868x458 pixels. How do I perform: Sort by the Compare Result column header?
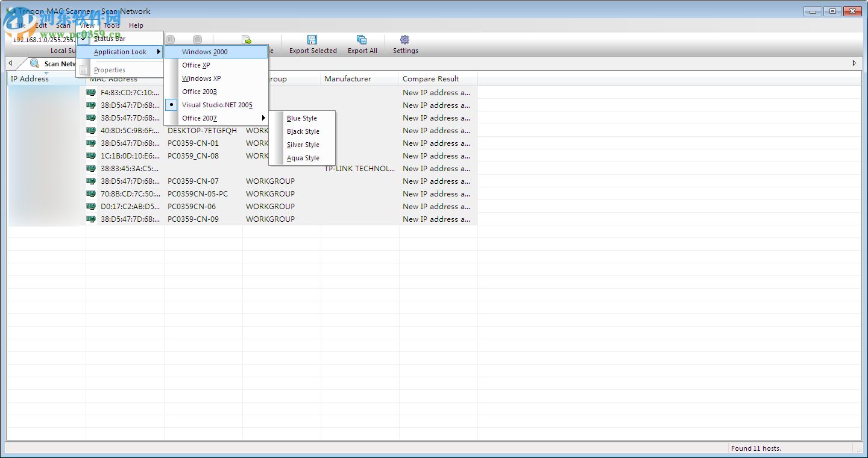pyautogui.click(x=430, y=79)
